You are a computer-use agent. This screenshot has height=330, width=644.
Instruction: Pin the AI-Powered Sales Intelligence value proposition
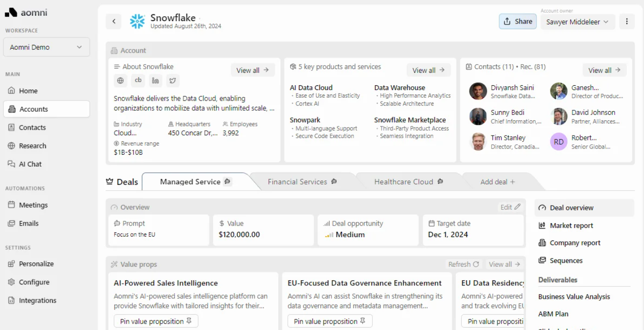click(156, 321)
